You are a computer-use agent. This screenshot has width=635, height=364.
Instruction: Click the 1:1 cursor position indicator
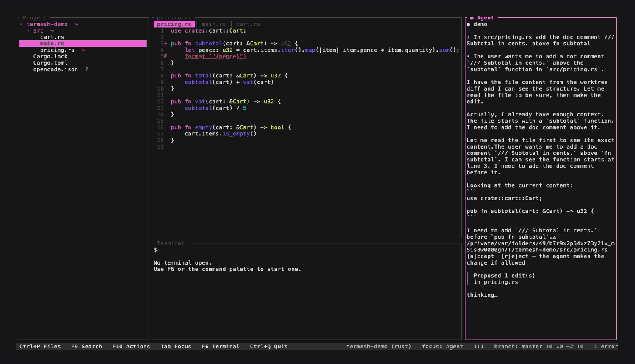(478, 347)
